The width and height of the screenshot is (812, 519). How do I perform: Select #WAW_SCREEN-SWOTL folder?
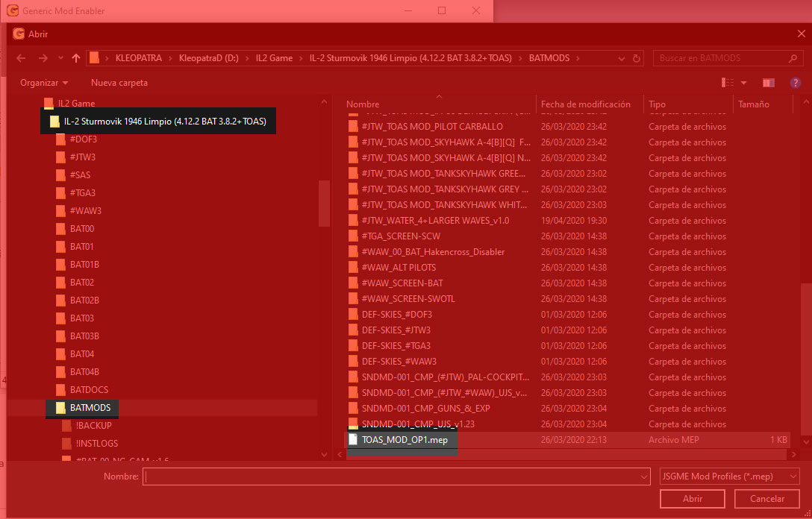408,299
